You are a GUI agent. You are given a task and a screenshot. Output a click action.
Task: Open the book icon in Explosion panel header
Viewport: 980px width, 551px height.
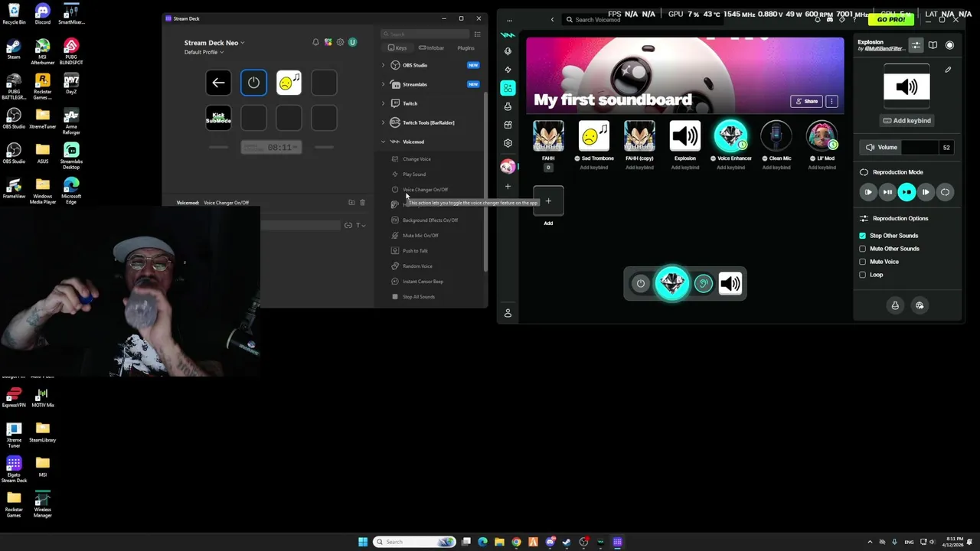tap(933, 45)
